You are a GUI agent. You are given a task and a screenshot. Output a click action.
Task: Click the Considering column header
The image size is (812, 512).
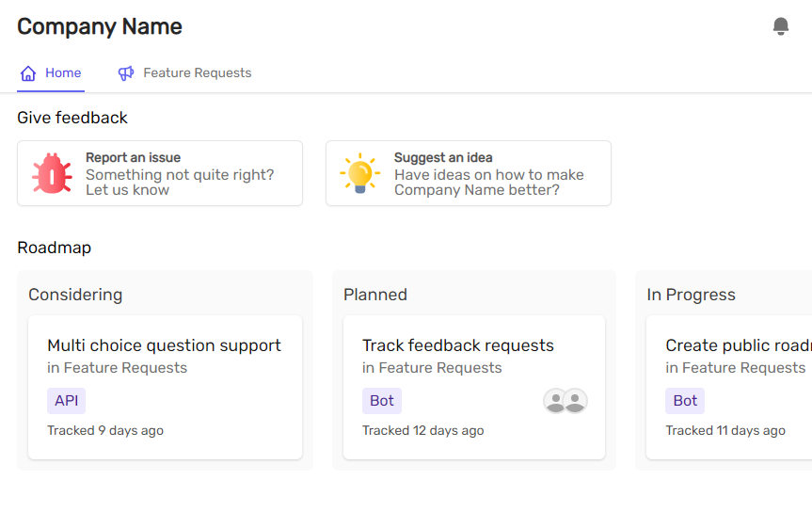coord(75,295)
